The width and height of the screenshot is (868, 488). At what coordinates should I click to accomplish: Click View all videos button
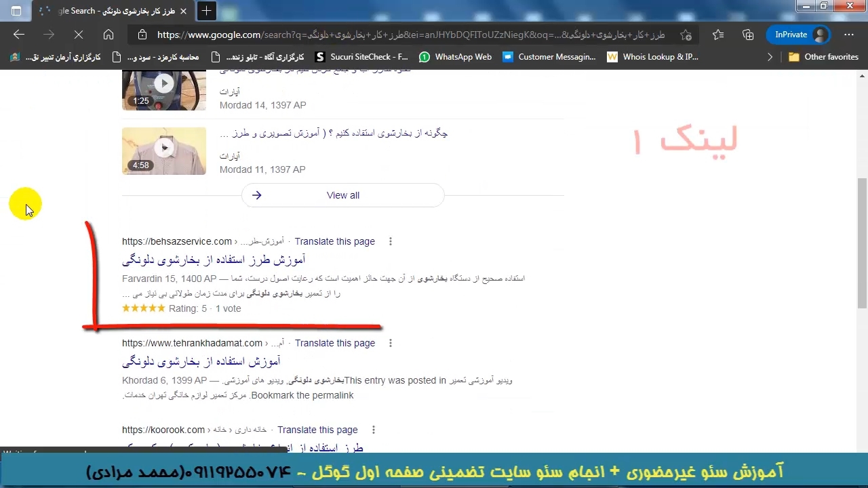click(x=342, y=195)
